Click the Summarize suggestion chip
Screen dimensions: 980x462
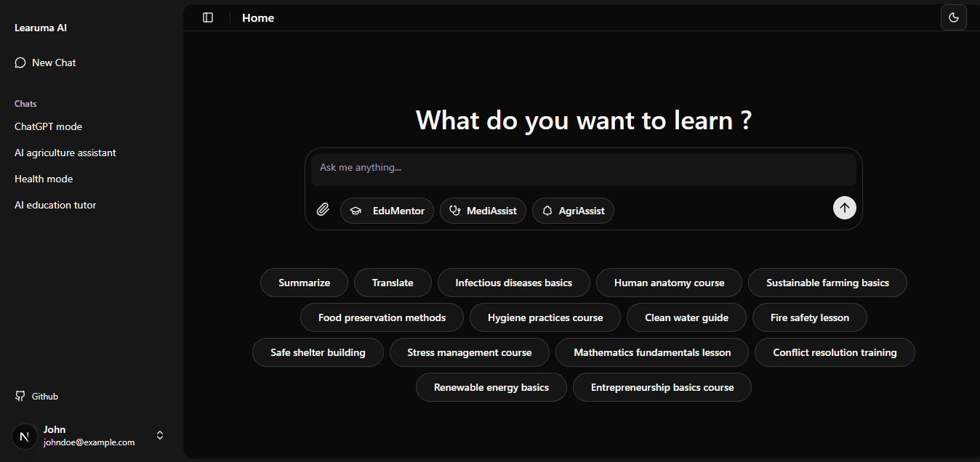click(304, 283)
